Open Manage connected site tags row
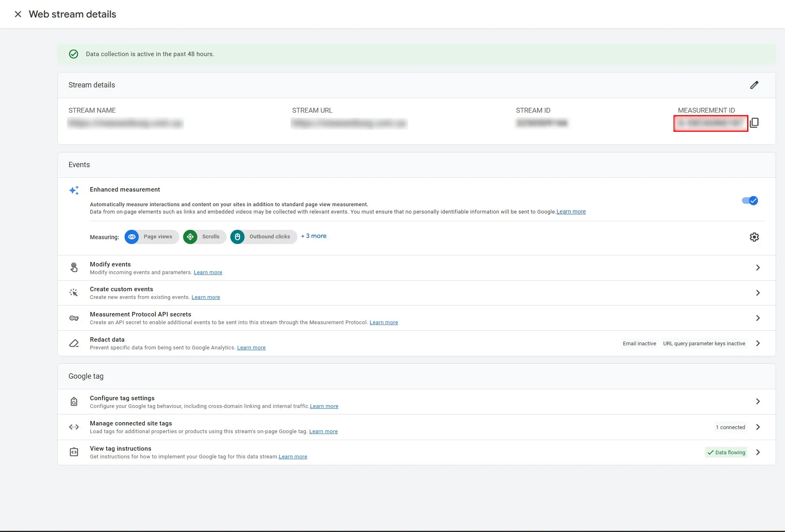Viewport: 785px width, 532px height. click(758, 427)
